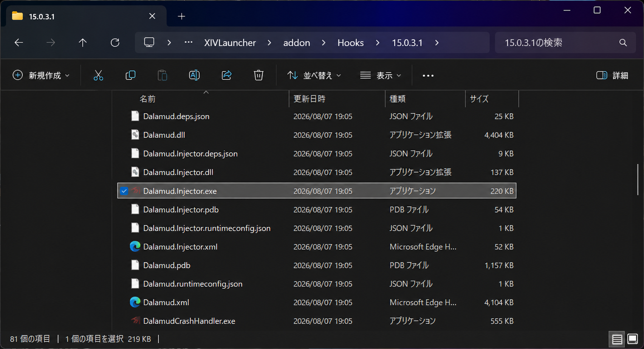Switch to details list view in status bar
The image size is (644, 349).
tap(617, 339)
